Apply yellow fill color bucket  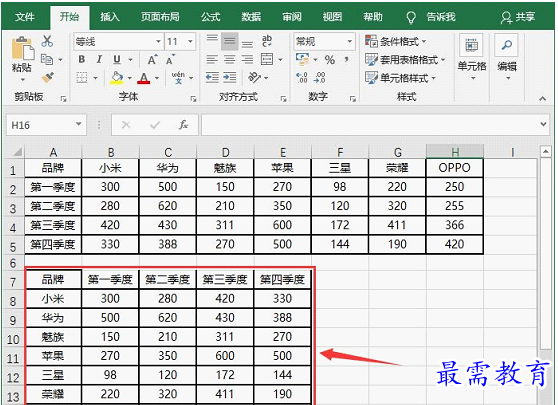pos(117,78)
